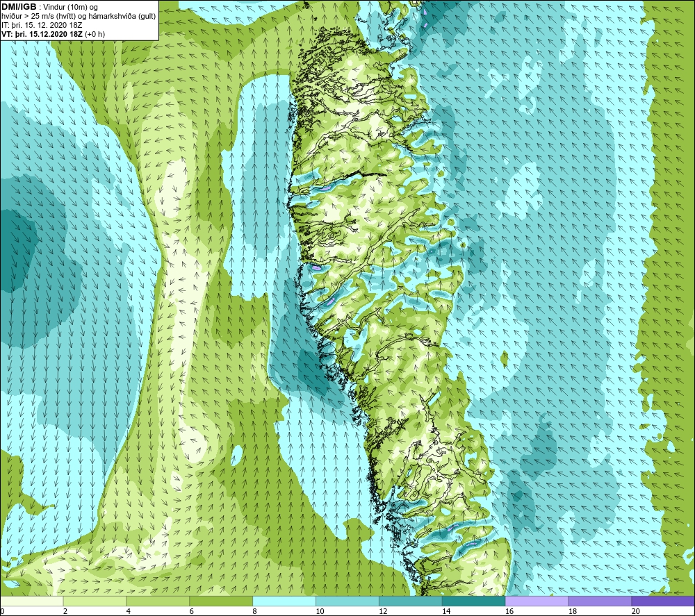Click the light cyan 8–10 m/s legend swatch
The height and width of the screenshot is (616, 695).
[x=284, y=601]
